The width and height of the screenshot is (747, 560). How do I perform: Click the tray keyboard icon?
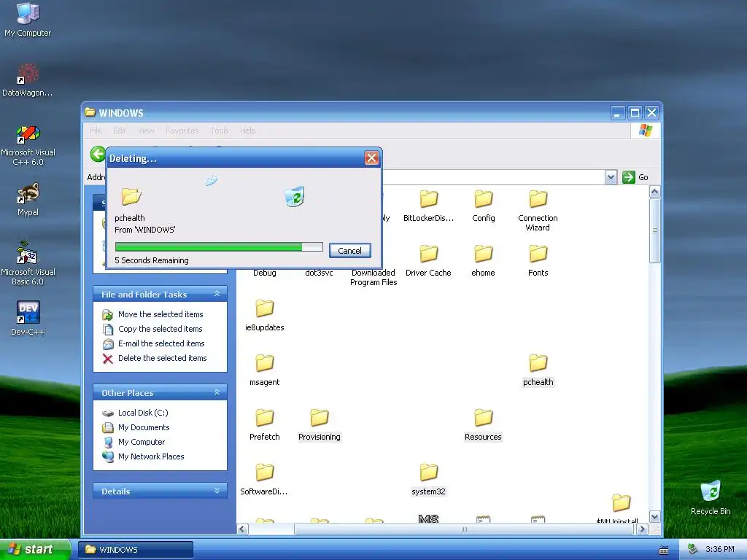(664, 550)
